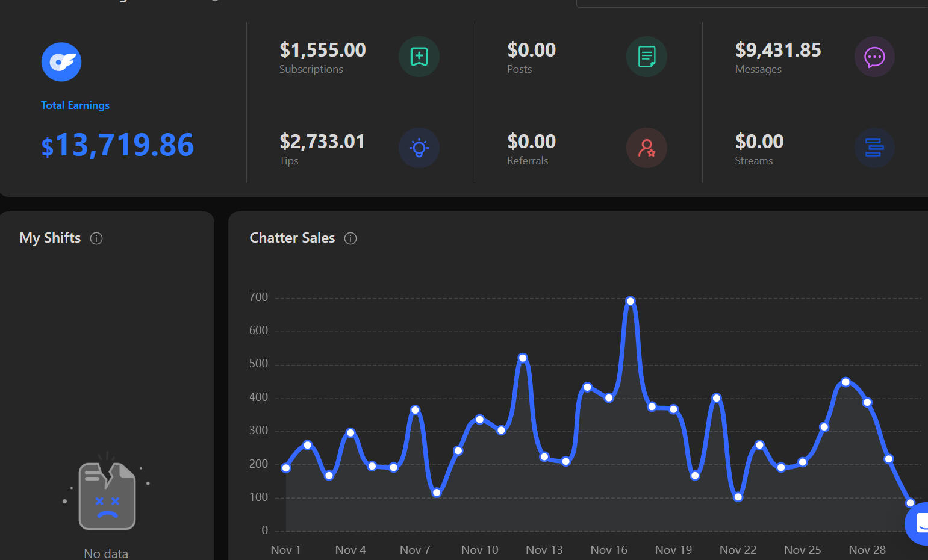
Task: Click the Chatter Sales heading
Action: coord(292,238)
